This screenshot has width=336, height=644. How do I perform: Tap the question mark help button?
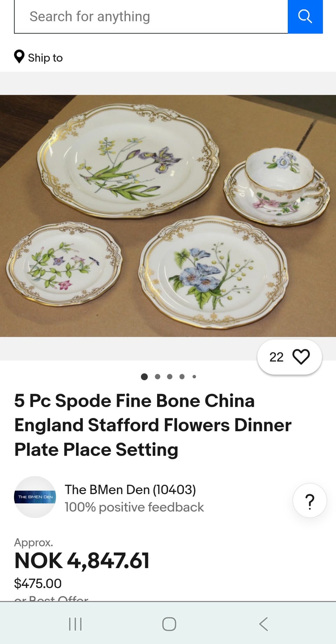pos(310,500)
